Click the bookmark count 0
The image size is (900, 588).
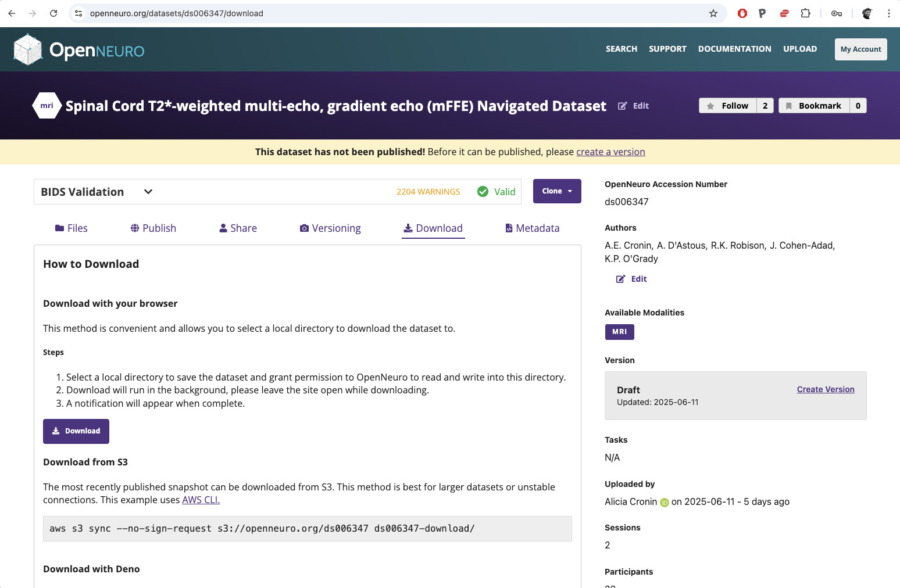coord(858,106)
